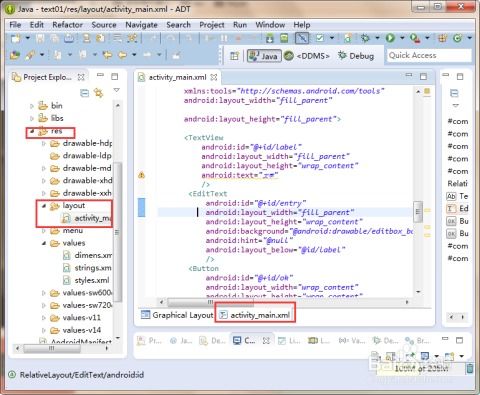Click the Open Perspective icon
This screenshot has width=480, height=395.
[234, 56]
